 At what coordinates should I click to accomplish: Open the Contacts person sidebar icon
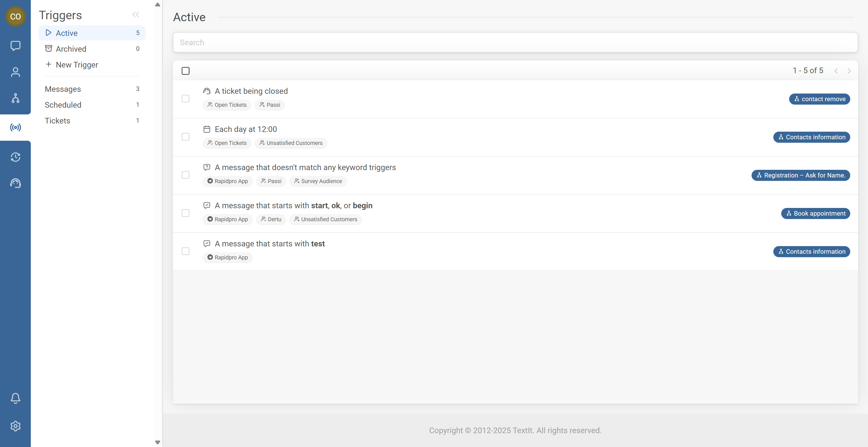[15, 72]
